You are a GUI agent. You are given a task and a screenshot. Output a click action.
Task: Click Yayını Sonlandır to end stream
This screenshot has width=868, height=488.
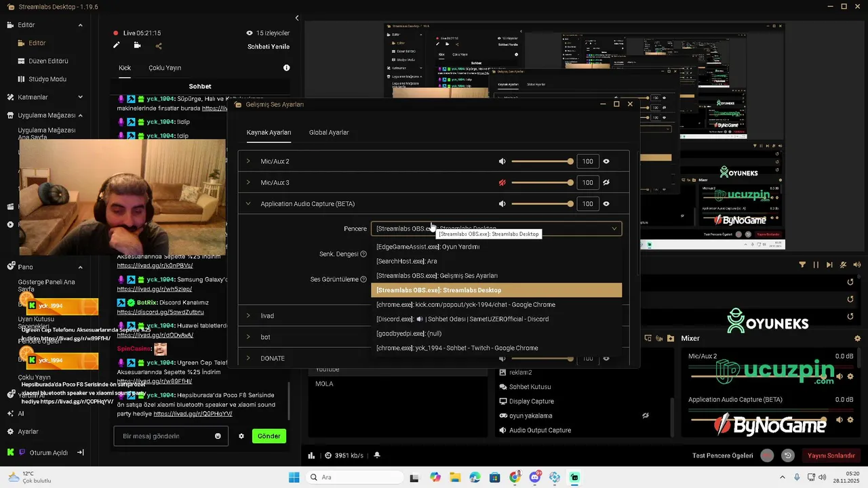click(831, 455)
